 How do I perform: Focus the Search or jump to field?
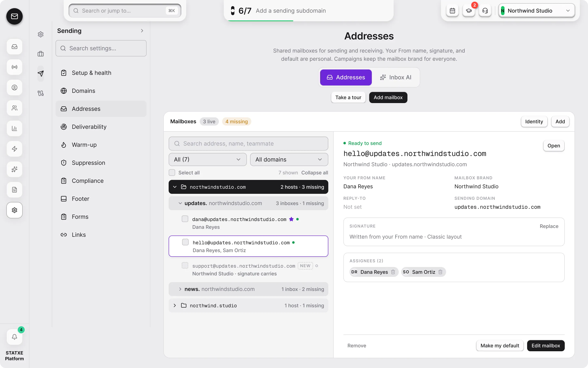click(125, 11)
